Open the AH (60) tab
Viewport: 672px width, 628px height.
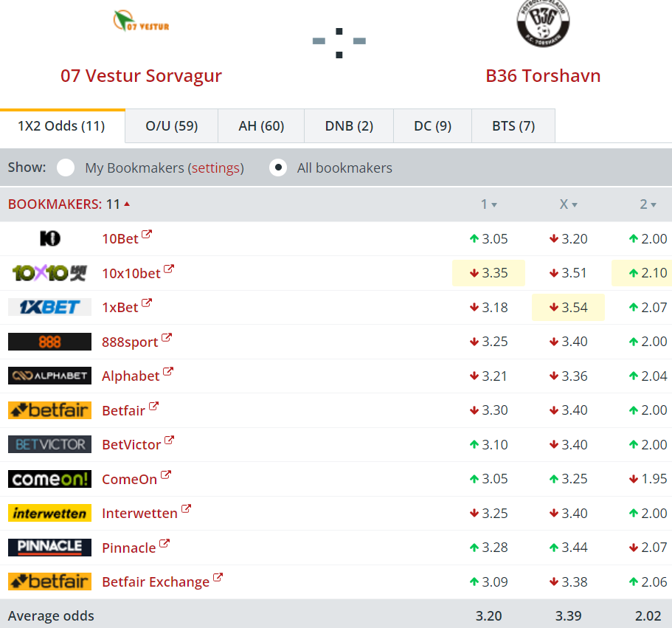pyautogui.click(x=261, y=126)
